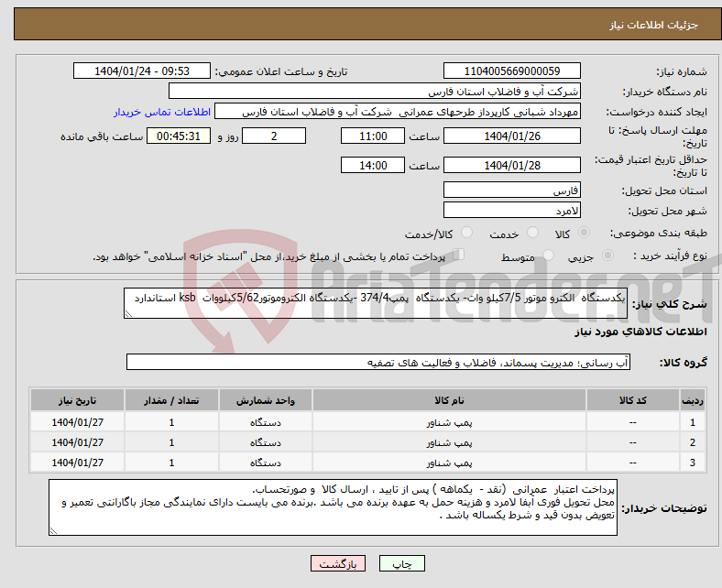Select the خدمت radio button
Viewport: 722px width, 588px height.
tap(532, 233)
